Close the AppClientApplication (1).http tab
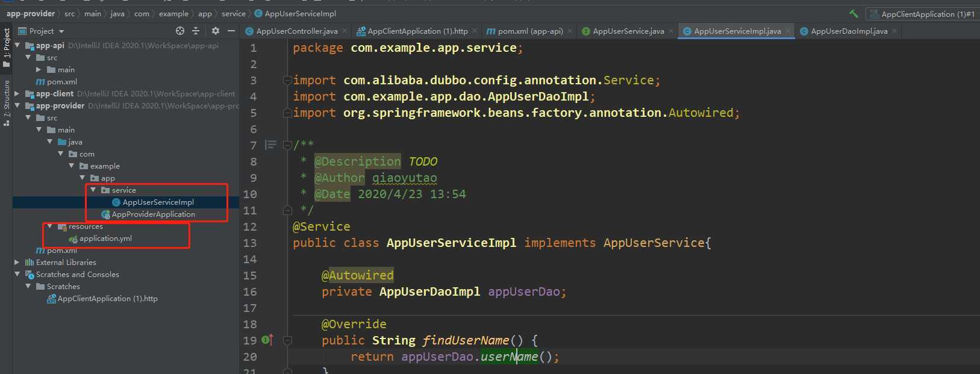 475,31
